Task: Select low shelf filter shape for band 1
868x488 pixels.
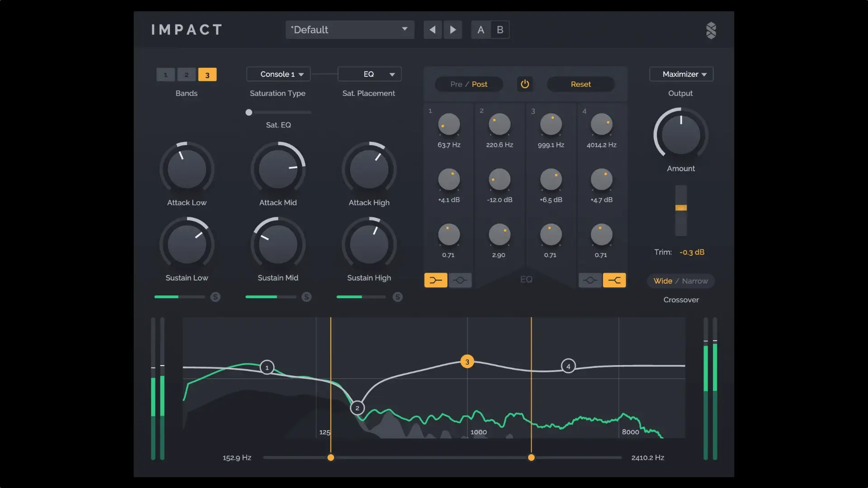Action: tap(435, 280)
